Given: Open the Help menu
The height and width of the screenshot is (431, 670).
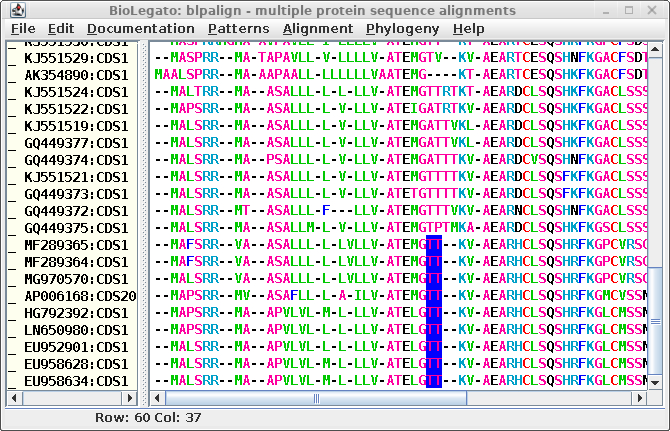Looking at the screenshot, I should 468,29.
